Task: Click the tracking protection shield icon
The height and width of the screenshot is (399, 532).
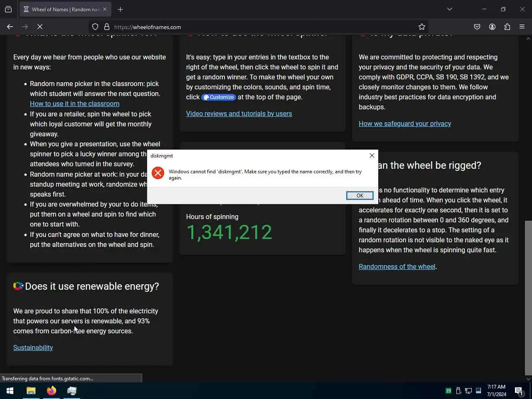Action: click(x=95, y=27)
